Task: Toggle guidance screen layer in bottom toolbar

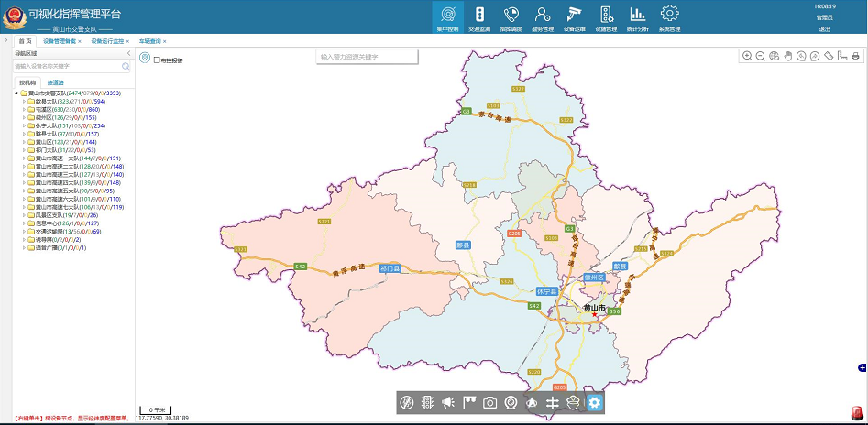Action: tap(469, 402)
